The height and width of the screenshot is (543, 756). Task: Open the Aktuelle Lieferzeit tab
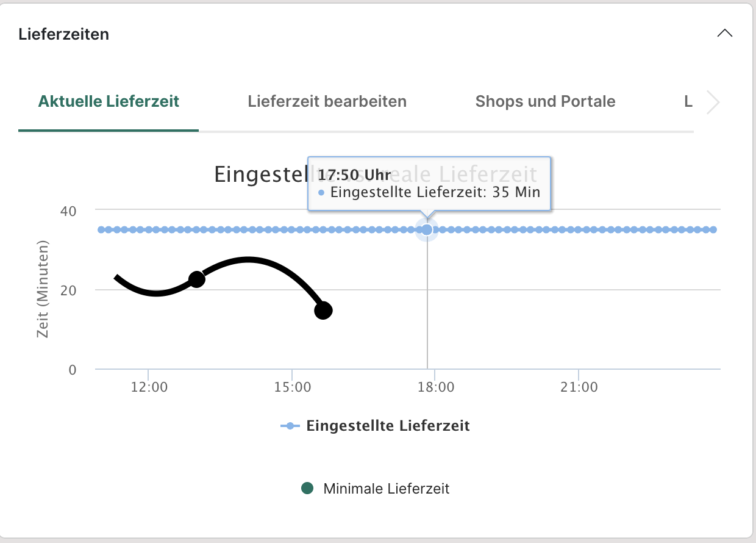[x=109, y=101]
